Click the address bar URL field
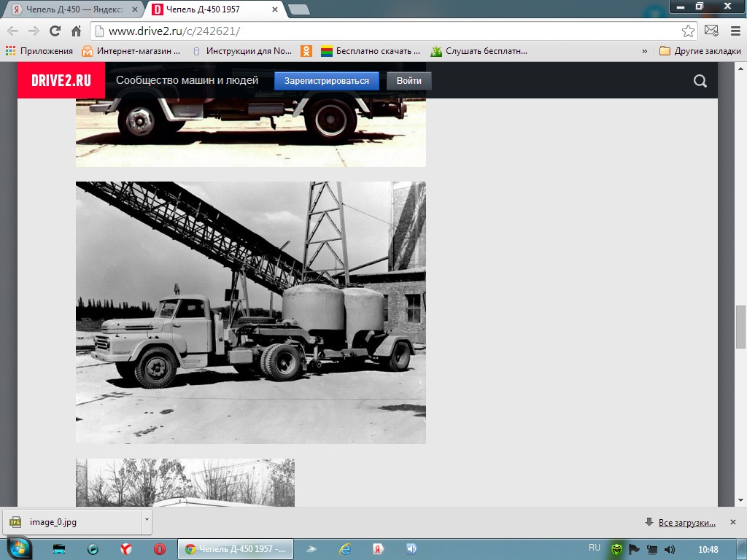This screenshot has width=747, height=560. tap(387, 31)
